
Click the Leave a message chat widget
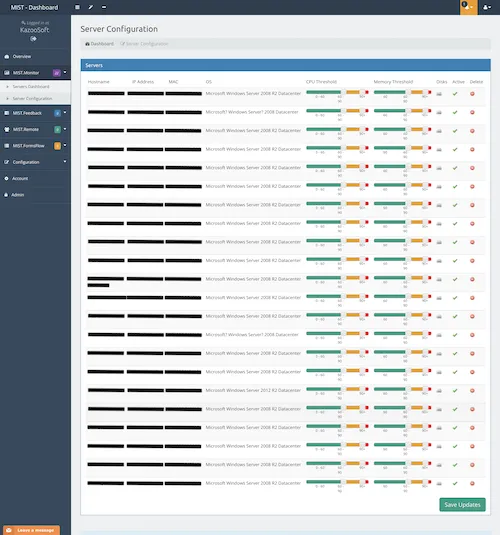click(x=31, y=530)
